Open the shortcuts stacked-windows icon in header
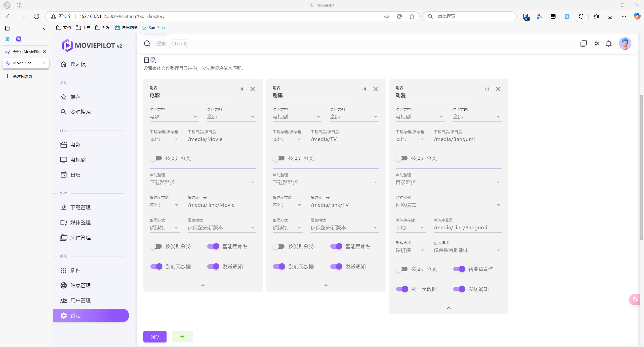Viewport: 644px width, 347px height. click(x=583, y=44)
